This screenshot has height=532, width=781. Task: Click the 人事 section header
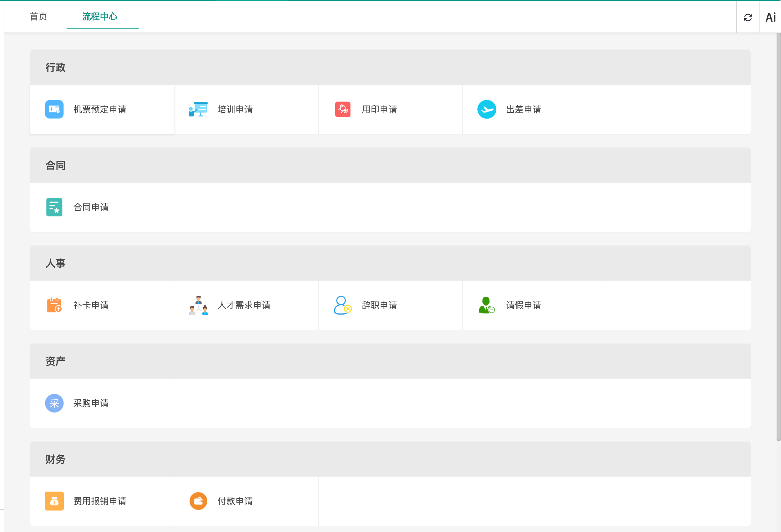pos(390,263)
